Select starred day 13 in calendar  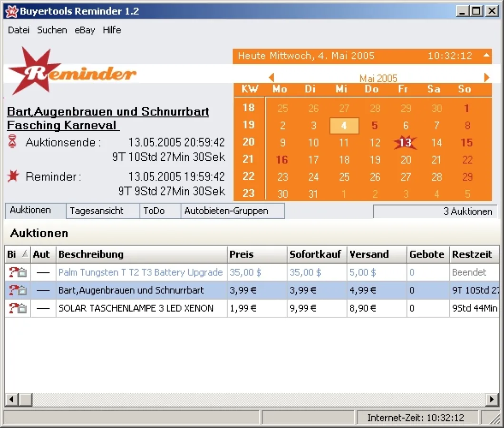click(405, 142)
